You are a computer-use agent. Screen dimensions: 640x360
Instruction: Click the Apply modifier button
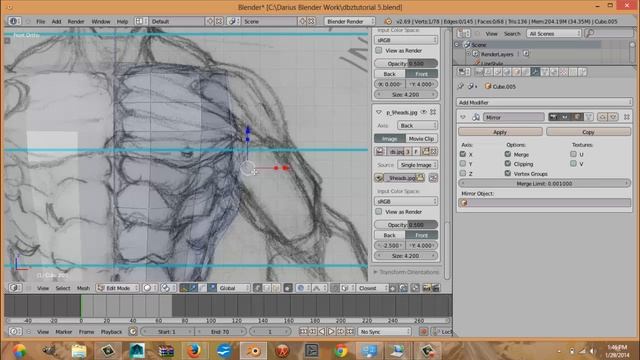[500, 132]
